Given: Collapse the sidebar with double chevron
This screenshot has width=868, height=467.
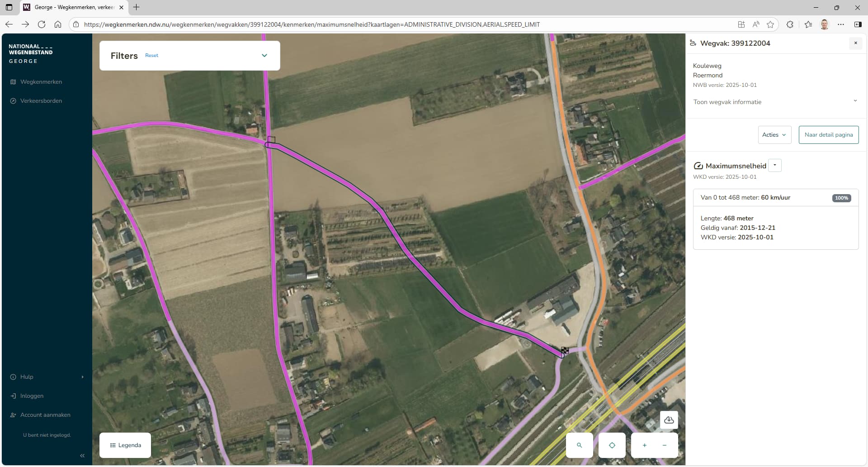Looking at the screenshot, I should [82, 456].
